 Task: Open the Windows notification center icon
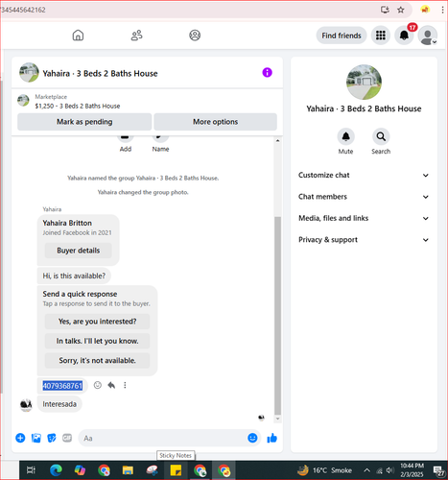(438, 470)
